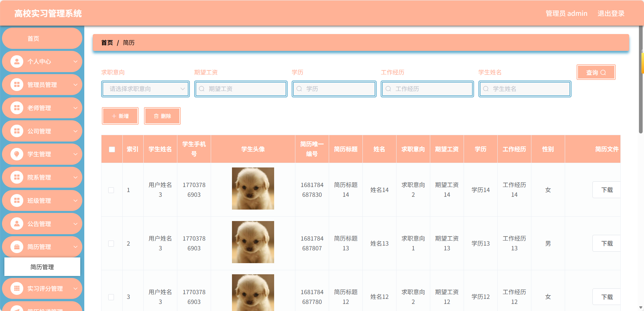644x311 pixels.
Task: Expand 管理员管理 menu chevron
Action: click(76, 85)
